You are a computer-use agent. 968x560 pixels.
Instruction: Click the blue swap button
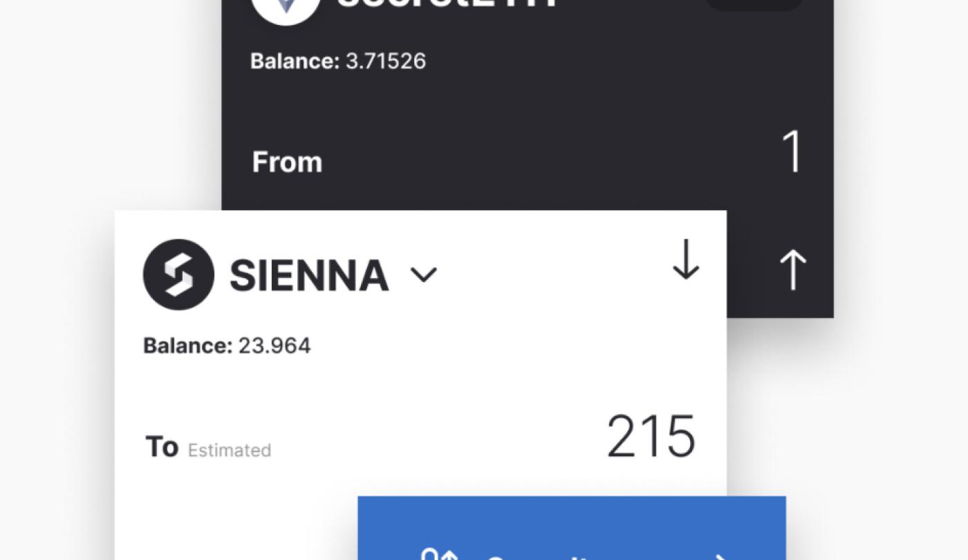pos(572,528)
